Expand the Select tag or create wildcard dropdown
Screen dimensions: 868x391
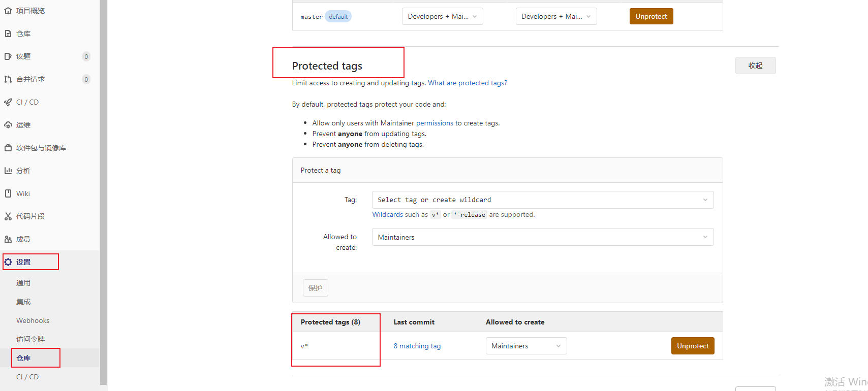click(x=543, y=200)
